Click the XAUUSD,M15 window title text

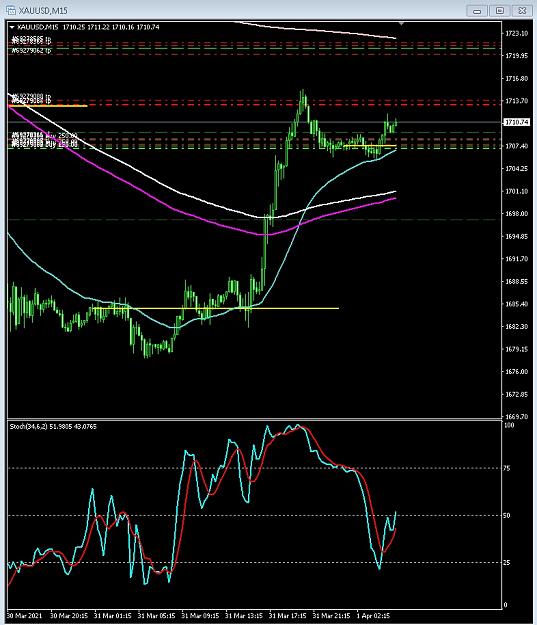tap(43, 11)
